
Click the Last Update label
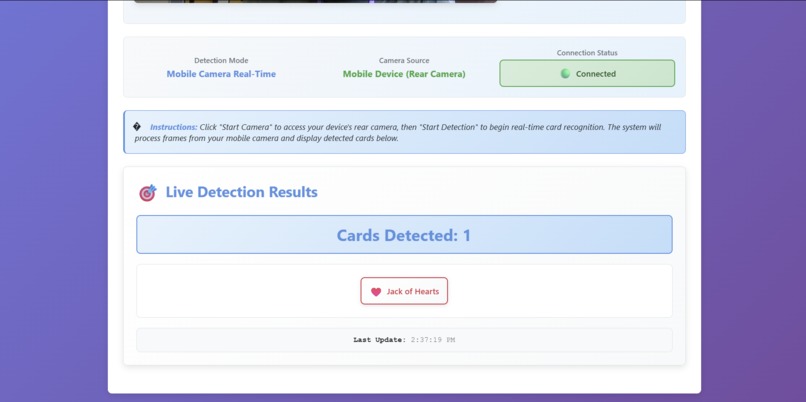pos(379,340)
